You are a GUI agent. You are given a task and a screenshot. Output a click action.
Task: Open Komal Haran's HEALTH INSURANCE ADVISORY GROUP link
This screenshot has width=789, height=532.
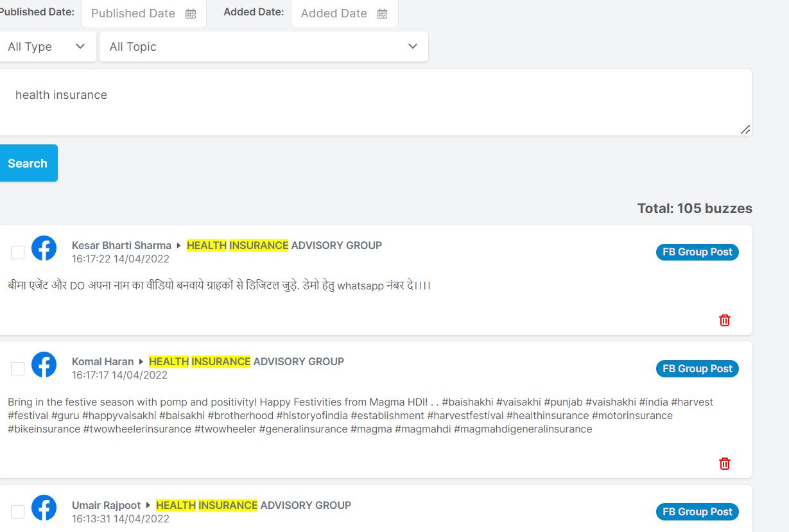point(247,361)
